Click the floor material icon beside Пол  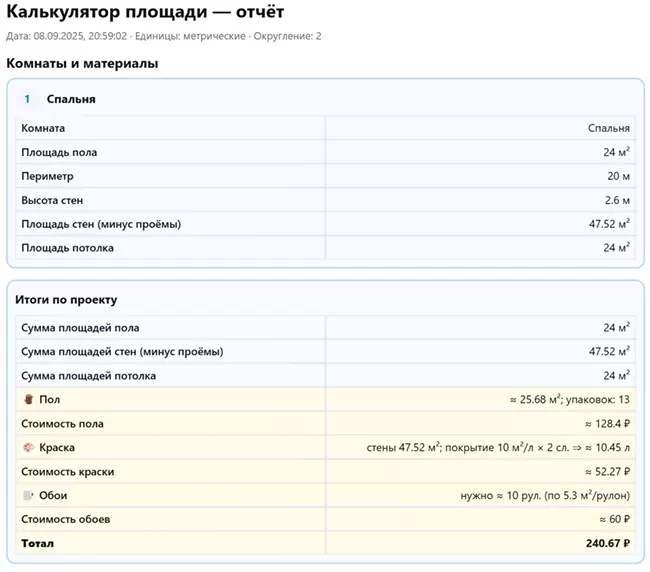click(28, 399)
